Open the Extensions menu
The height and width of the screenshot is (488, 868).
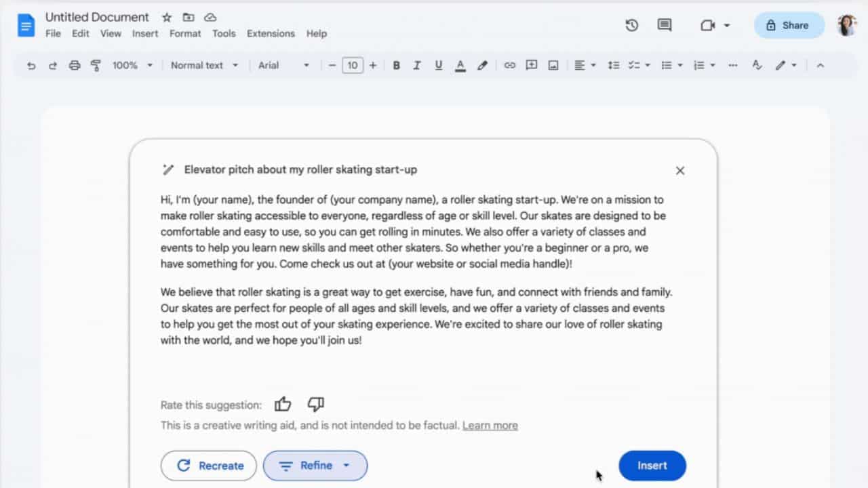coord(271,33)
